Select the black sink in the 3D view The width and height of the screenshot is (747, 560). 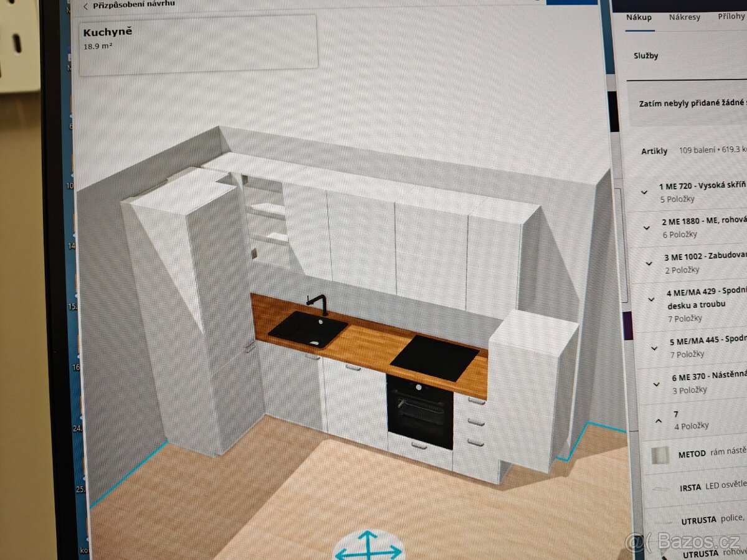point(308,329)
